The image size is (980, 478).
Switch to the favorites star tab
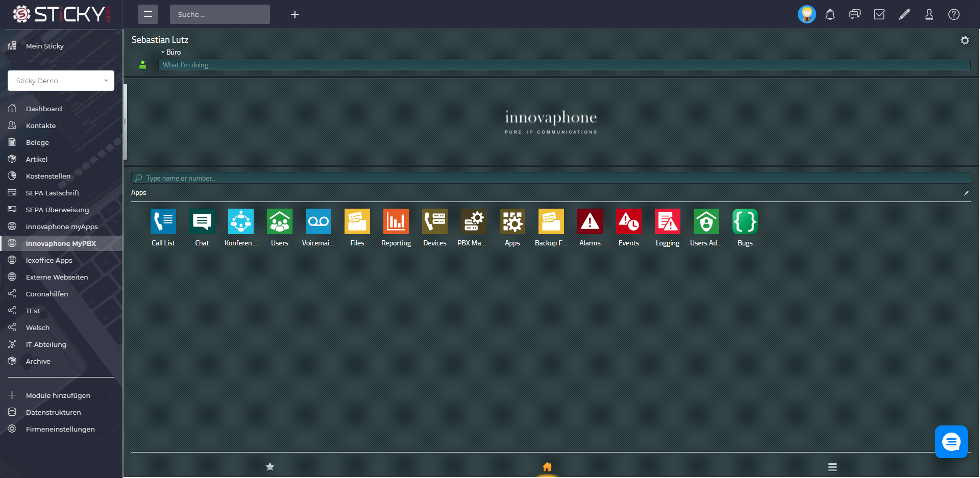[270, 466]
